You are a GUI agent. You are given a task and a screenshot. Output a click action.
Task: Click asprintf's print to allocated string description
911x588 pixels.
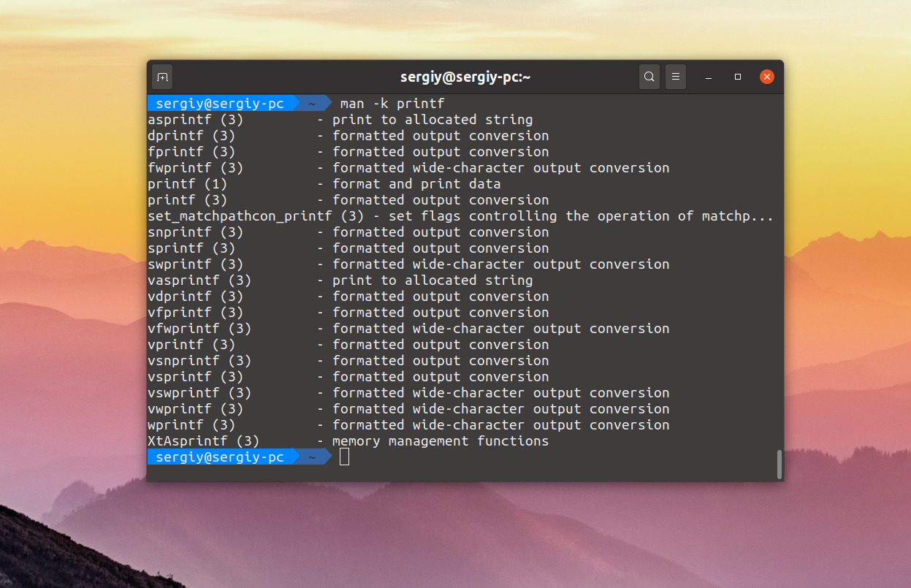coord(432,120)
